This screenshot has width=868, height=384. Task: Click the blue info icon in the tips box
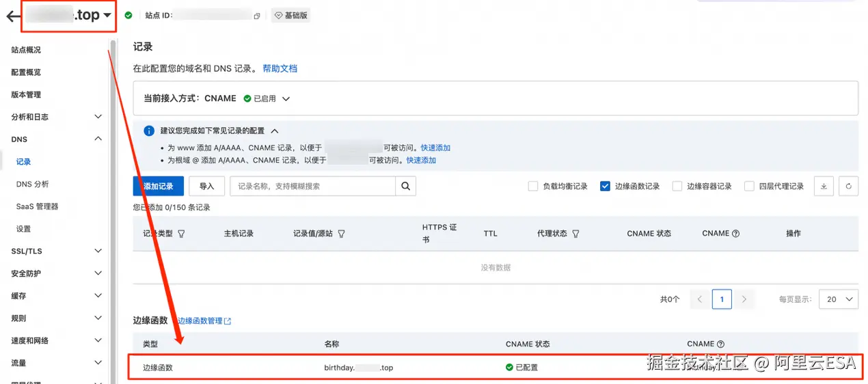pyautogui.click(x=150, y=131)
